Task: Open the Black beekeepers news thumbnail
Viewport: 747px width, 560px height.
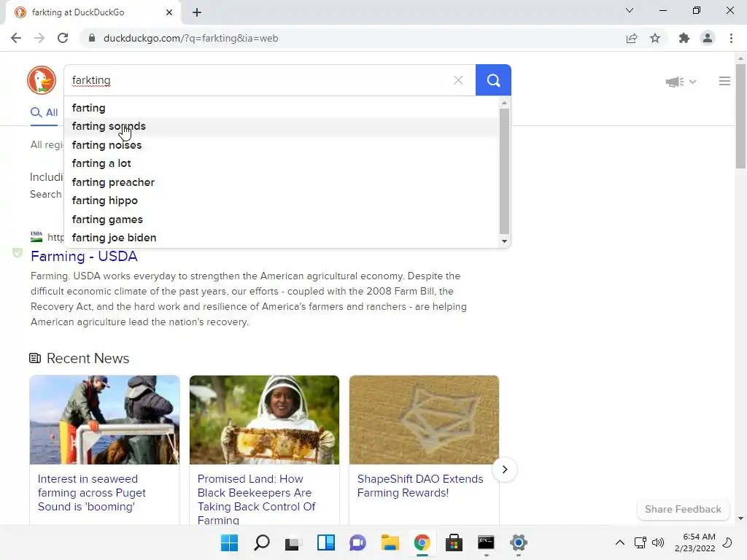Action: point(264,419)
